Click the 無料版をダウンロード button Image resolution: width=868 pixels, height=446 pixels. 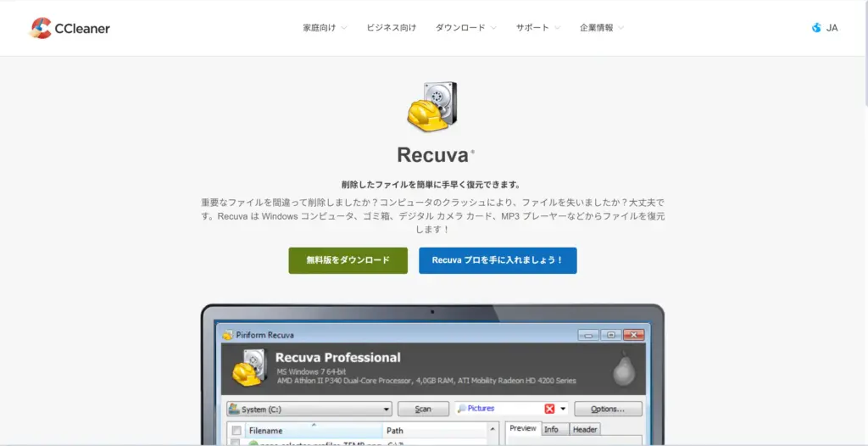(348, 260)
